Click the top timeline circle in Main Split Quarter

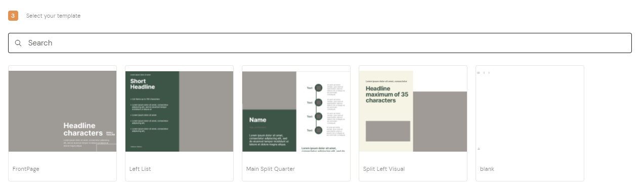coord(319,88)
